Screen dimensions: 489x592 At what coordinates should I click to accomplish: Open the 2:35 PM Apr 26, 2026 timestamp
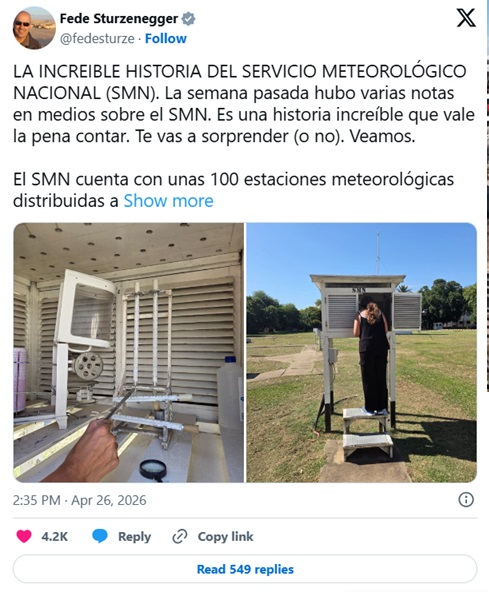[x=80, y=500]
